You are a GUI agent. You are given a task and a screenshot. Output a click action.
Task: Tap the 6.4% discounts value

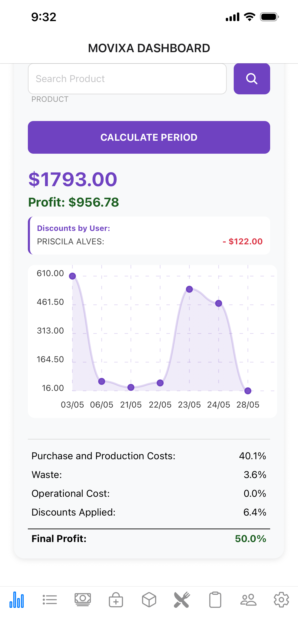[x=255, y=512]
